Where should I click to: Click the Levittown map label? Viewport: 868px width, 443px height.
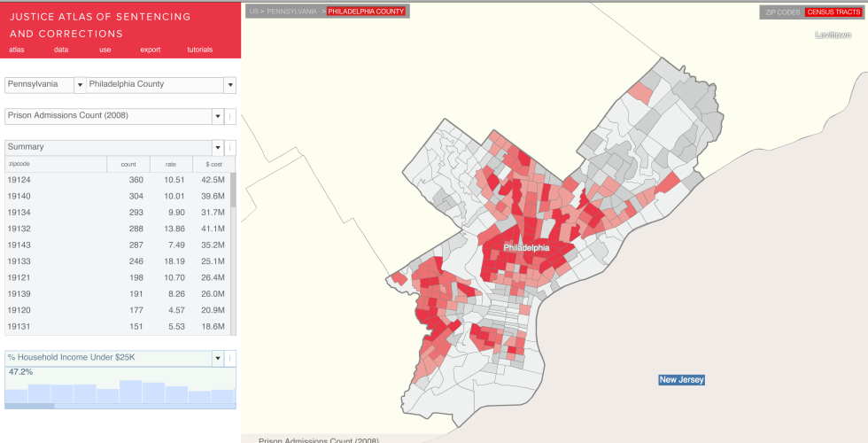(833, 35)
